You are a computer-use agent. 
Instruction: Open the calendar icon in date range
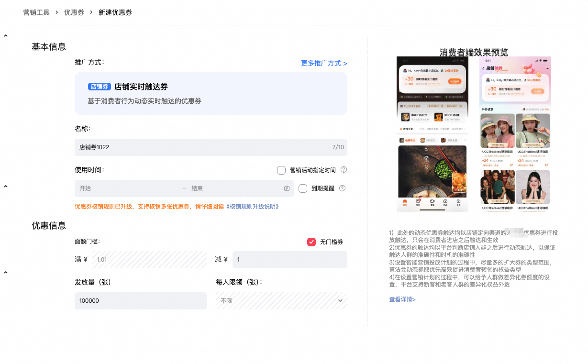click(287, 188)
